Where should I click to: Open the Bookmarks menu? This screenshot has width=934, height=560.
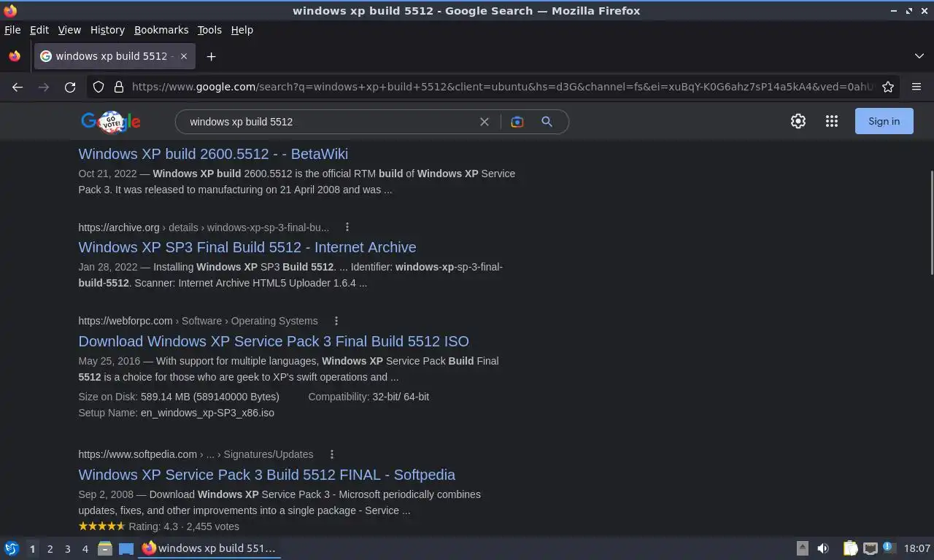(x=161, y=30)
